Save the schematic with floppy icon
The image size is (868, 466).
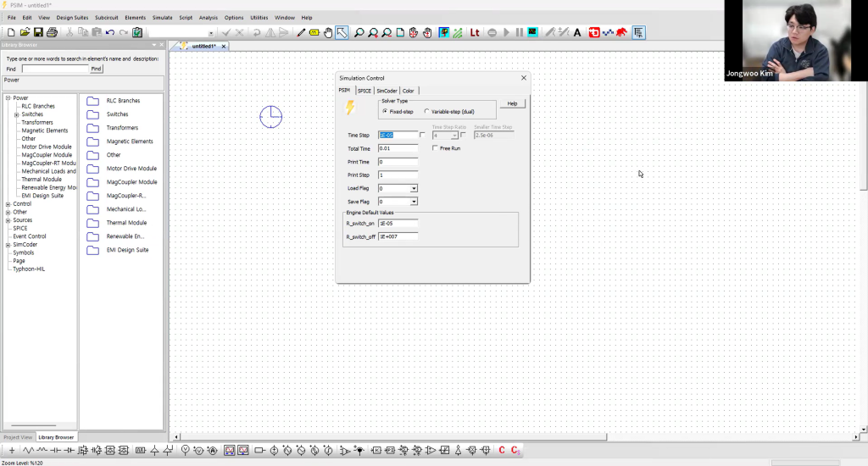pos(38,33)
